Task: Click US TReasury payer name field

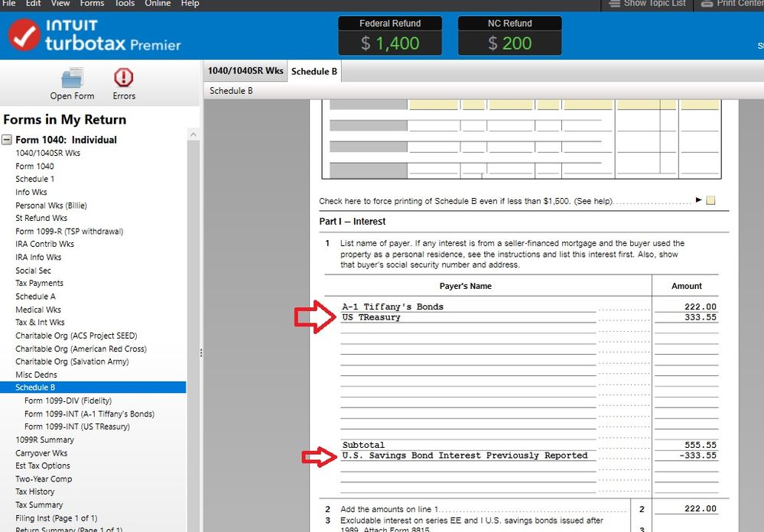Action: pos(468,317)
